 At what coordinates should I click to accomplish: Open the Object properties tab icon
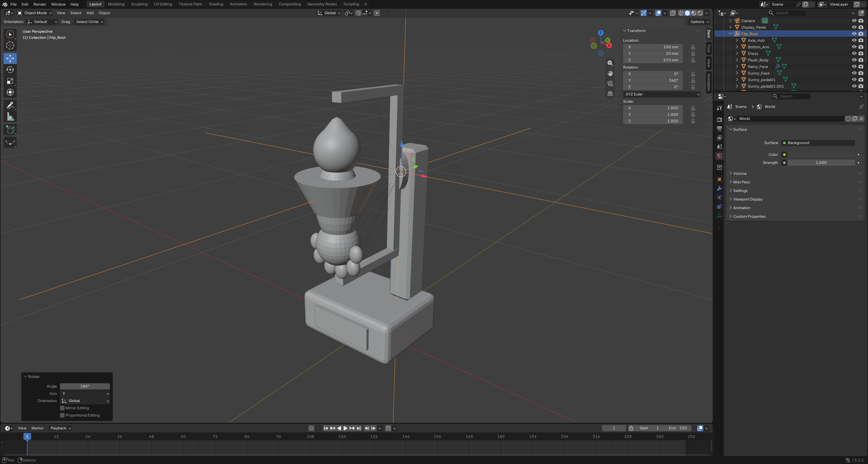point(719,179)
